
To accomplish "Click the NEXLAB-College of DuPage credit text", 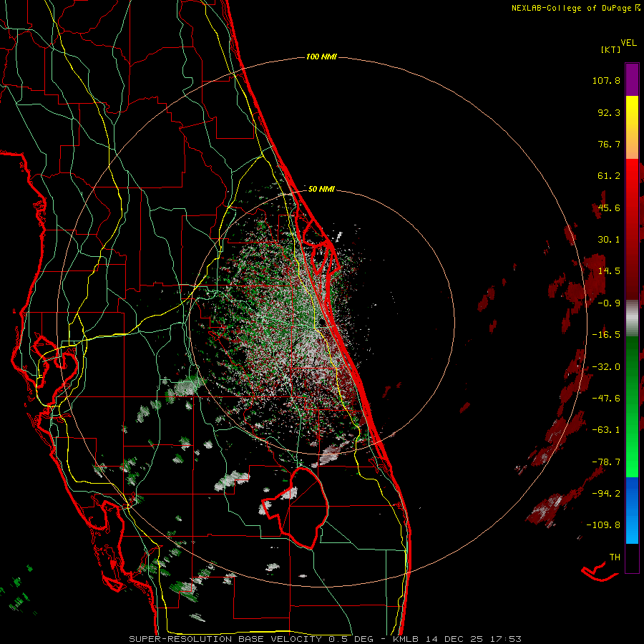I will point(571,8).
